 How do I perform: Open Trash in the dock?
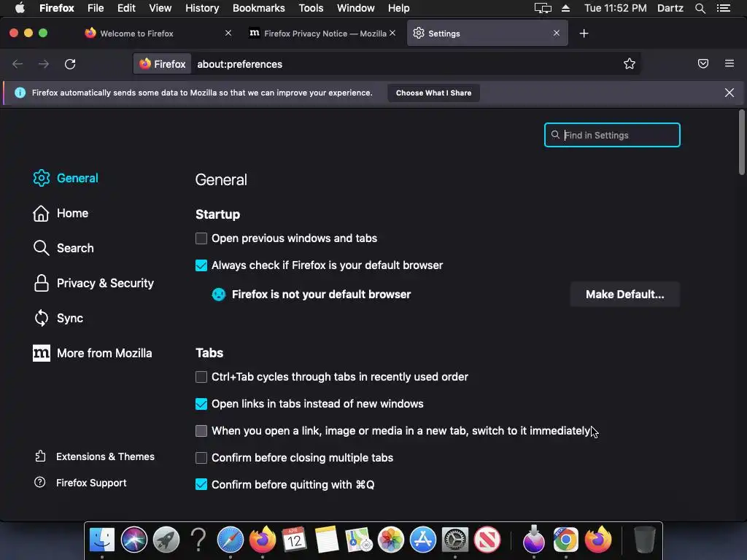pos(645,540)
